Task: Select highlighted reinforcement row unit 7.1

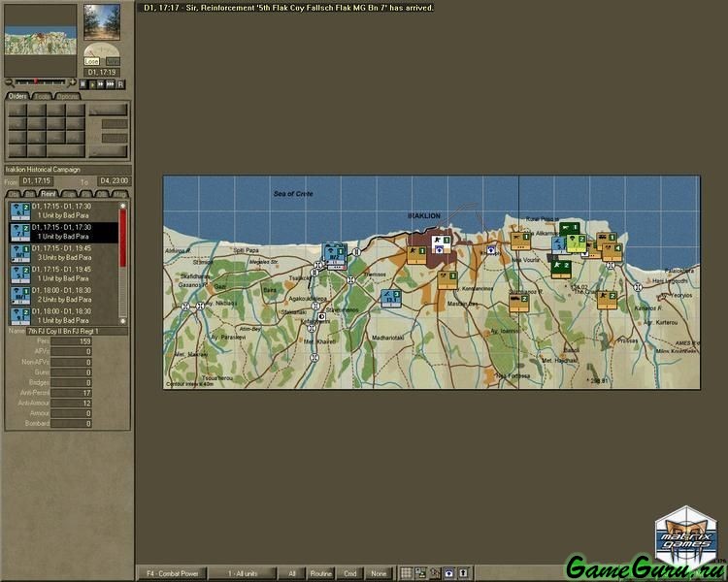Action: click(x=64, y=232)
